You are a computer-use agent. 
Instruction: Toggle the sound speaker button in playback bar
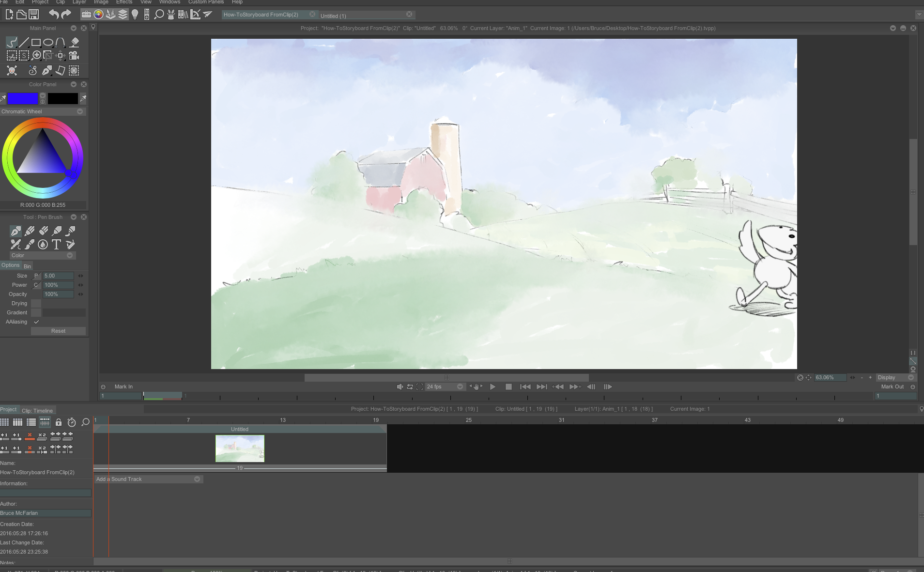point(400,386)
